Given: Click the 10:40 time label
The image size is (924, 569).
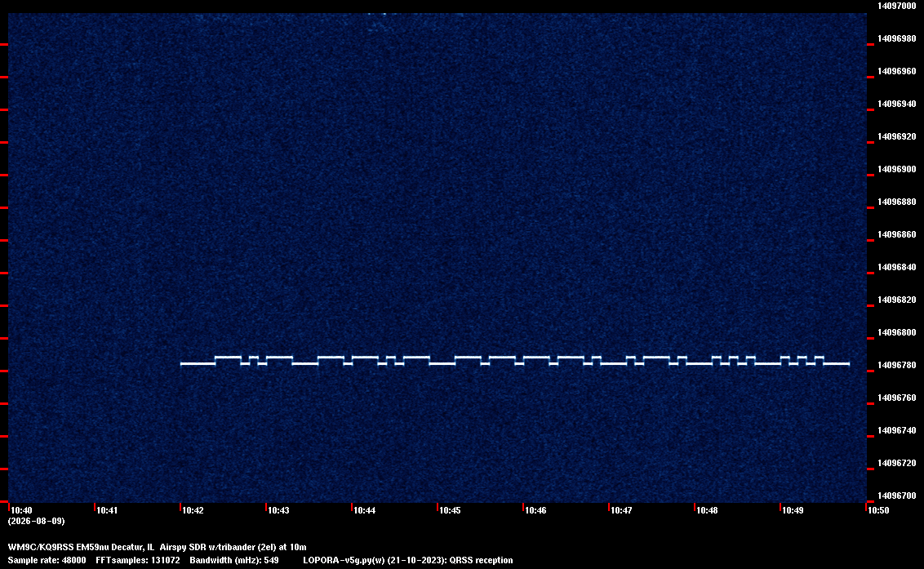Looking at the screenshot, I should (x=21, y=510).
